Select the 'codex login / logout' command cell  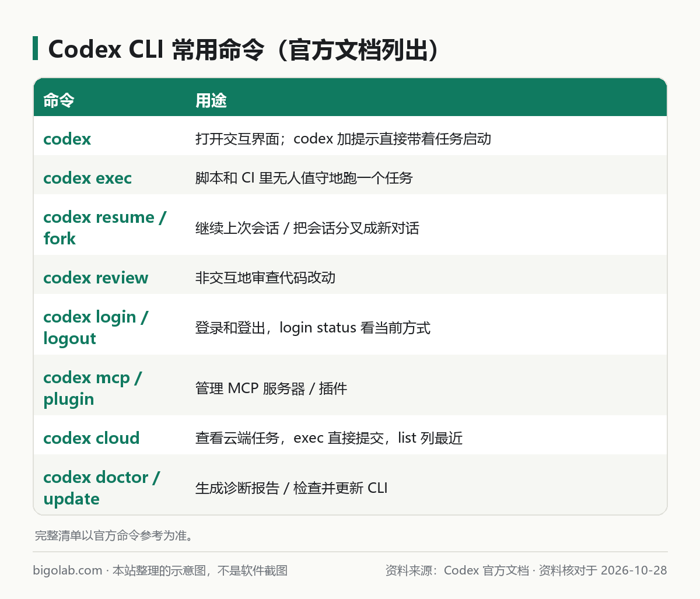pos(96,327)
